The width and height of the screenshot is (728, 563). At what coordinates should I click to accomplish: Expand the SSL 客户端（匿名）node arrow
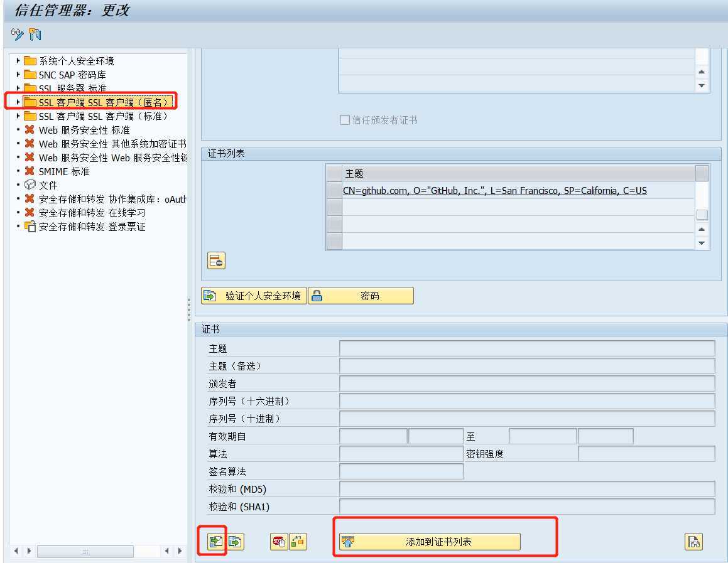coord(18,102)
